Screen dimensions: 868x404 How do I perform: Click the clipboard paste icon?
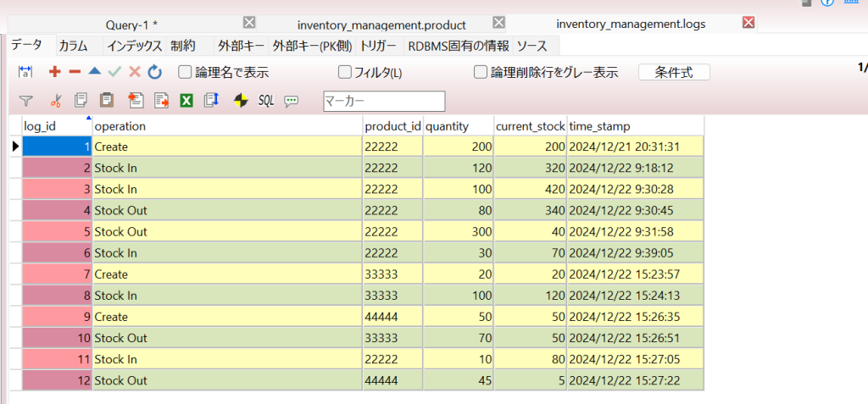point(107,101)
